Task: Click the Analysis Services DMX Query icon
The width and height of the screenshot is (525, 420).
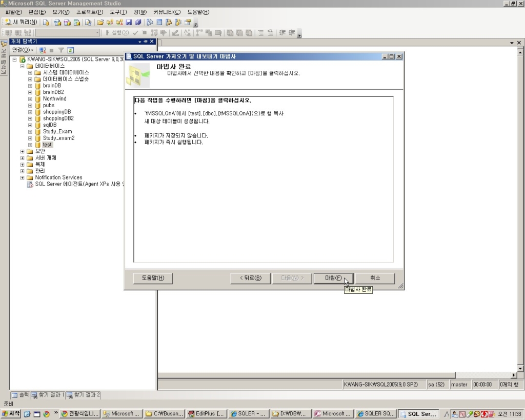Action: pyautogui.click(x=67, y=23)
